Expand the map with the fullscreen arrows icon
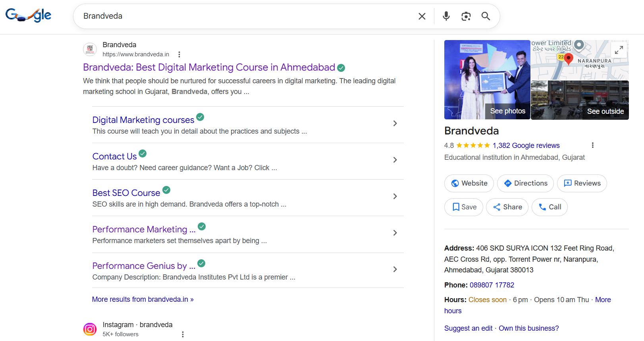 pos(619,50)
